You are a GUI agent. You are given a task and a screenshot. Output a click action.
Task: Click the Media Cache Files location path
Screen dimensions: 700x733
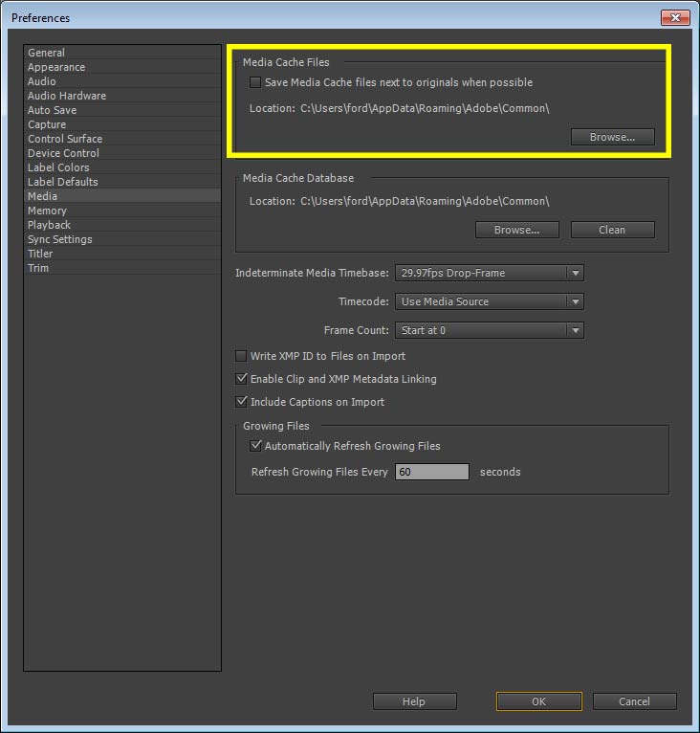tap(425, 108)
